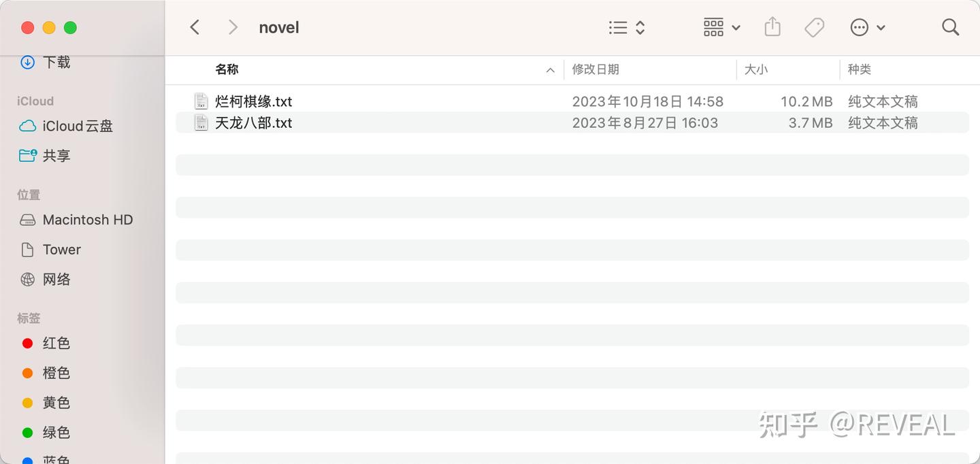Open the search magnifier
Screen dimensions: 980x464
tap(950, 27)
